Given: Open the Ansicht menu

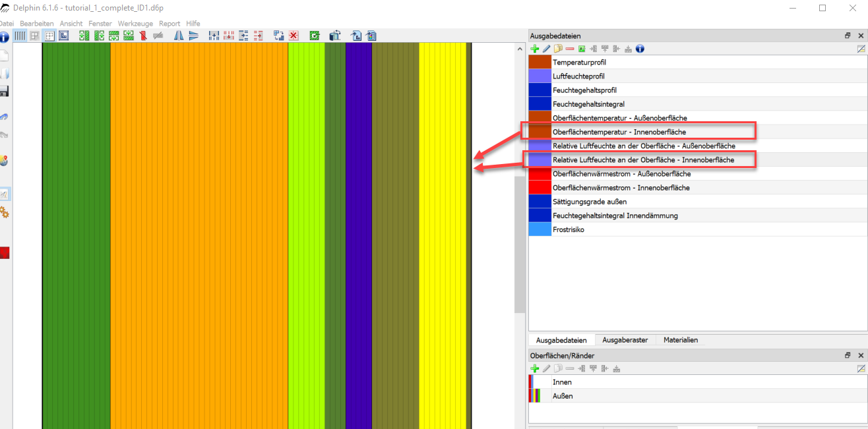Looking at the screenshot, I should coord(71,23).
